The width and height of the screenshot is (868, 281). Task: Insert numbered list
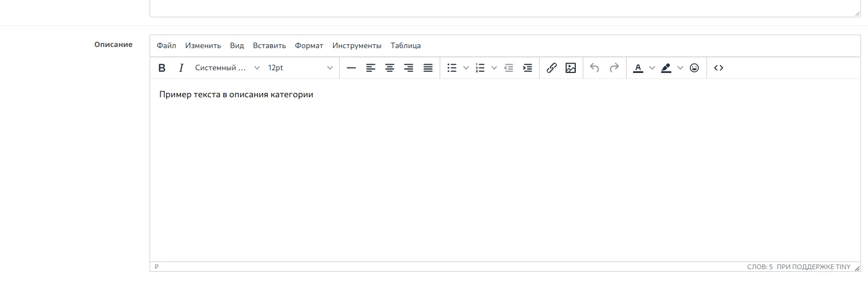click(x=480, y=68)
